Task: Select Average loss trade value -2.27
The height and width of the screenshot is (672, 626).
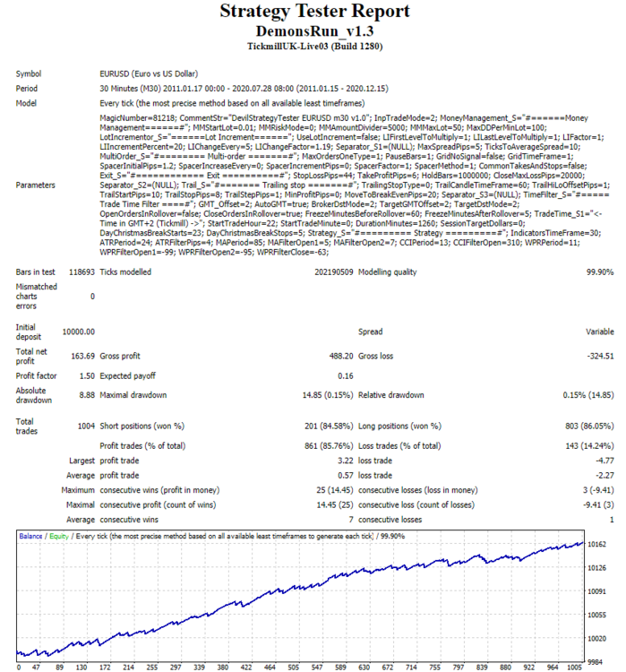Action: pos(605,475)
